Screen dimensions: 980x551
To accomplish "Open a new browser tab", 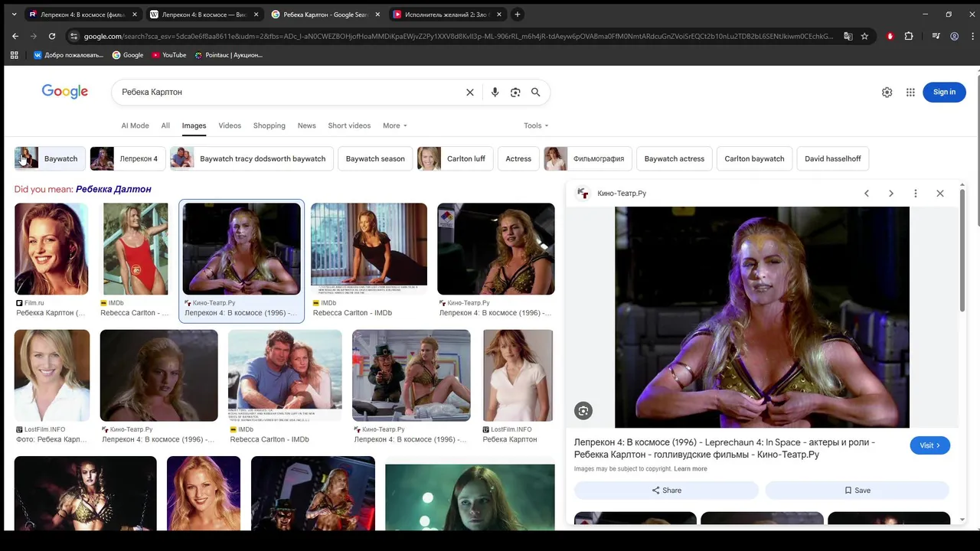I will tap(518, 14).
